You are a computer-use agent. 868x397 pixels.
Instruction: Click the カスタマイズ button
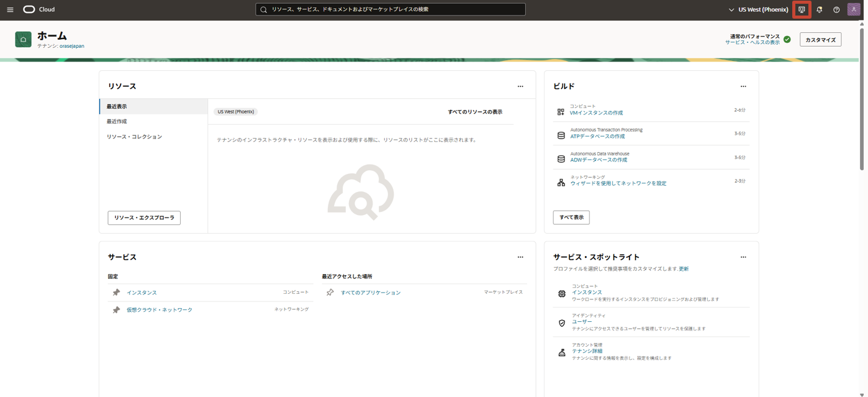(x=820, y=39)
